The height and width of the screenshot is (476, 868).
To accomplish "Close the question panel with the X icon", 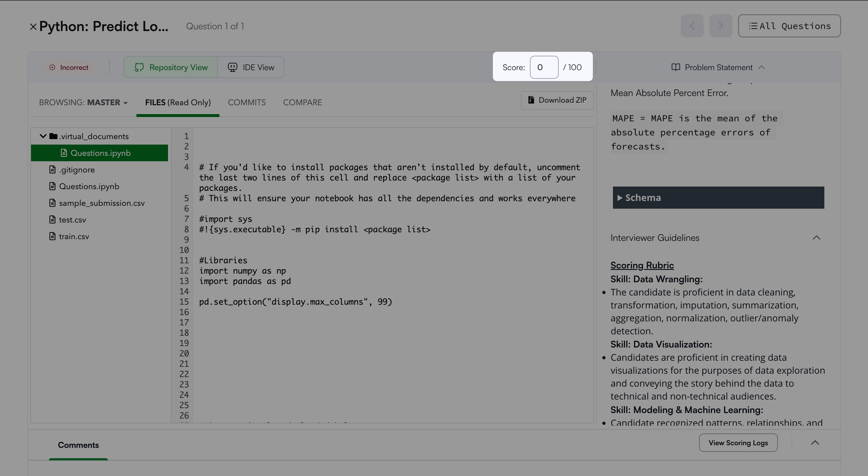I will tap(33, 27).
